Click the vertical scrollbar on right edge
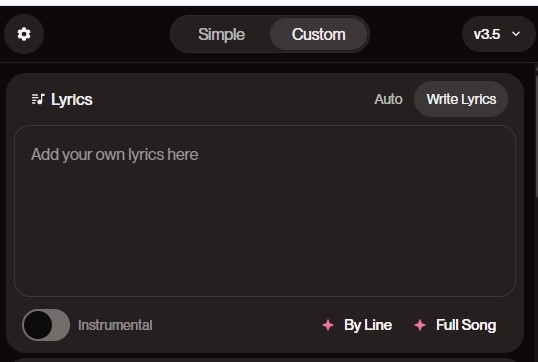The image size is (538, 362). [536, 132]
